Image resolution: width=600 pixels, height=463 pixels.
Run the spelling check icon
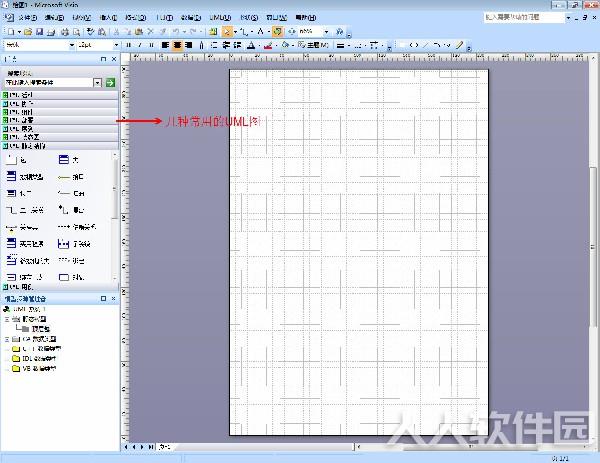coord(90,32)
